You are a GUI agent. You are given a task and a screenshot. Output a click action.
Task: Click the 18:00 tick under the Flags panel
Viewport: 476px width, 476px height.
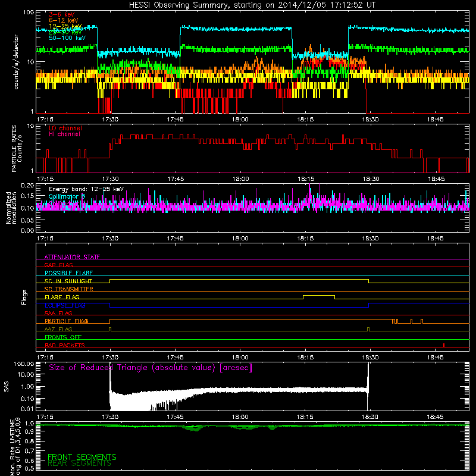pos(240,358)
